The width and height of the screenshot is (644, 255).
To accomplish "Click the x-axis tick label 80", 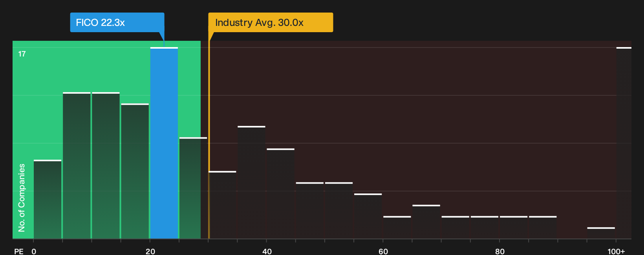I will (500, 251).
